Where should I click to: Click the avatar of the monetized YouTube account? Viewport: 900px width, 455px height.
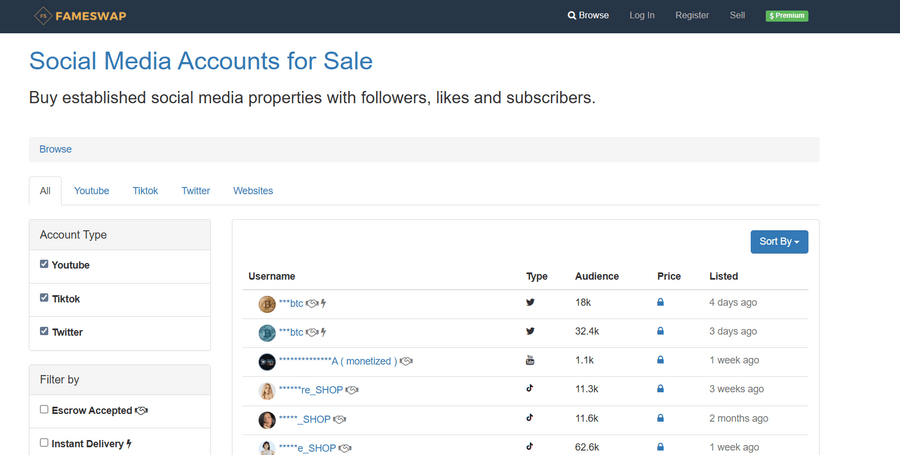[x=267, y=361]
